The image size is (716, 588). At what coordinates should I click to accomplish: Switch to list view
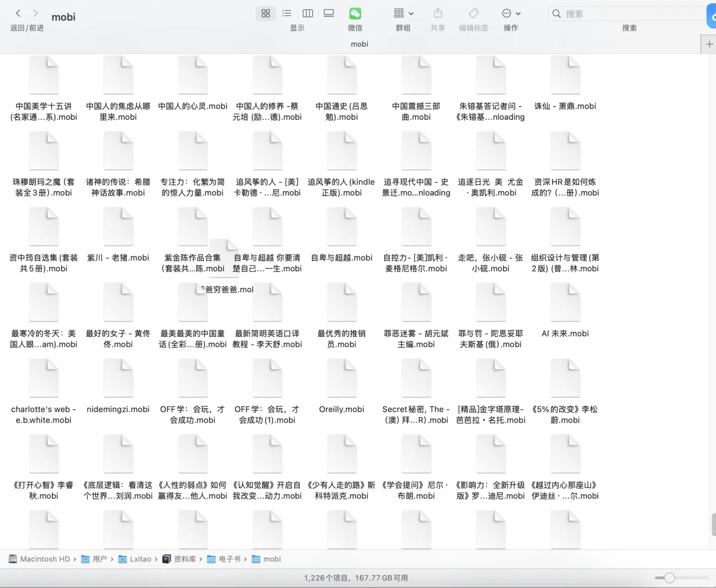pos(287,13)
